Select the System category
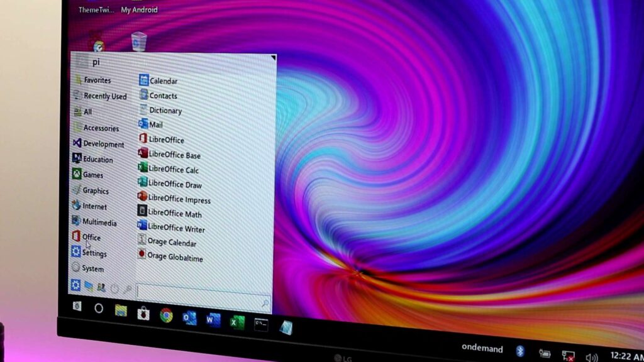644x362 pixels. (87, 268)
